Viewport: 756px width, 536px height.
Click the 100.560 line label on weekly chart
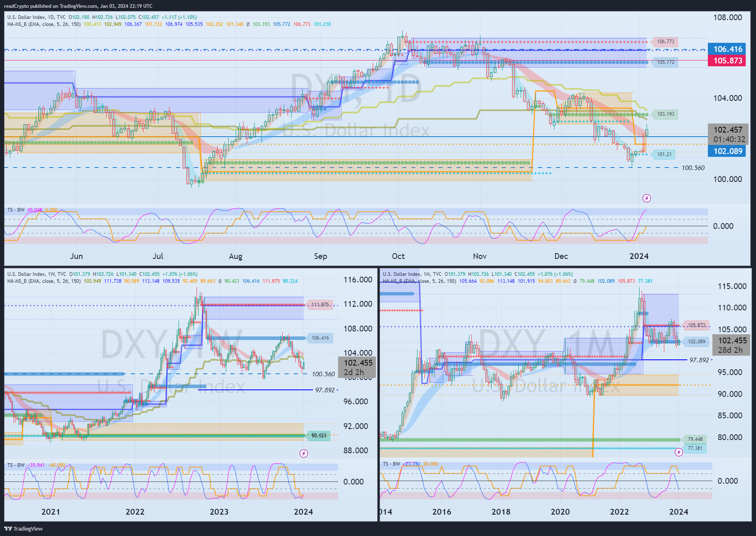point(323,374)
